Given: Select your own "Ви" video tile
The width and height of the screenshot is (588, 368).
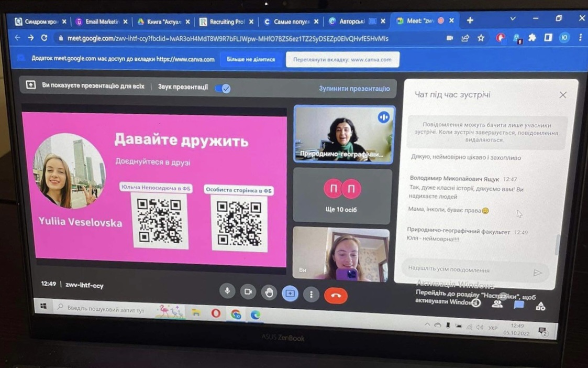Looking at the screenshot, I should (x=340, y=254).
